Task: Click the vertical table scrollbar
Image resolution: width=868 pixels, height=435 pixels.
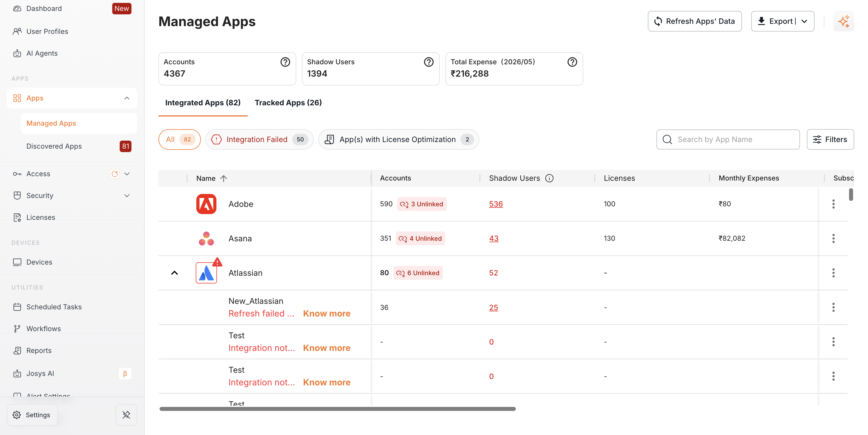Action: point(850,195)
